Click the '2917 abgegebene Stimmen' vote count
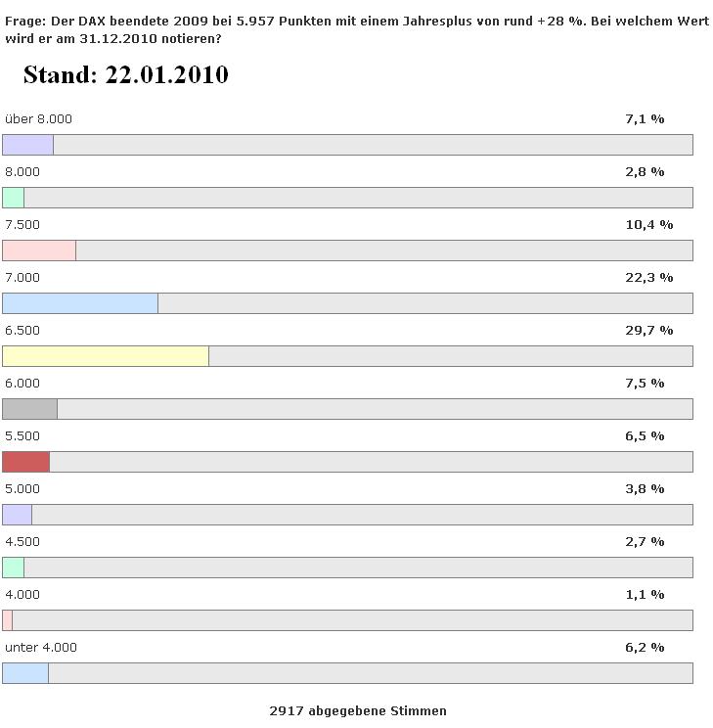713x728 pixels. click(x=357, y=711)
